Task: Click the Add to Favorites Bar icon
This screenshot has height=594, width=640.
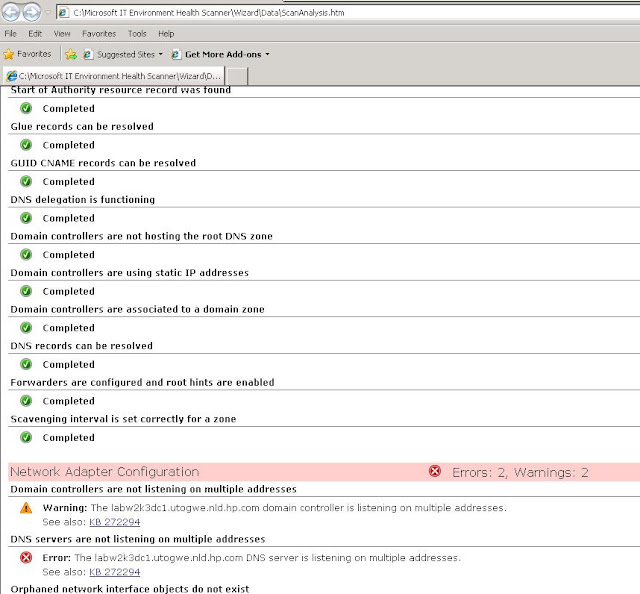Action: [71, 54]
